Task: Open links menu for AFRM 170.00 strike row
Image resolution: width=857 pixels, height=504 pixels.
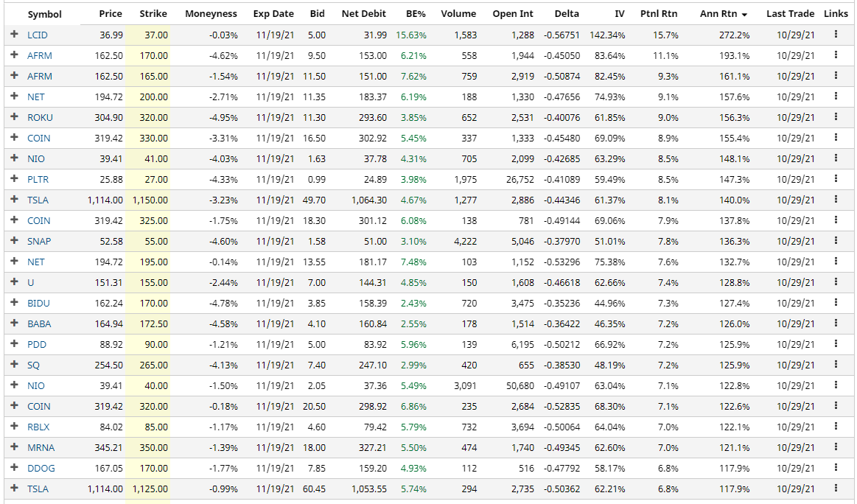Action: coord(836,55)
